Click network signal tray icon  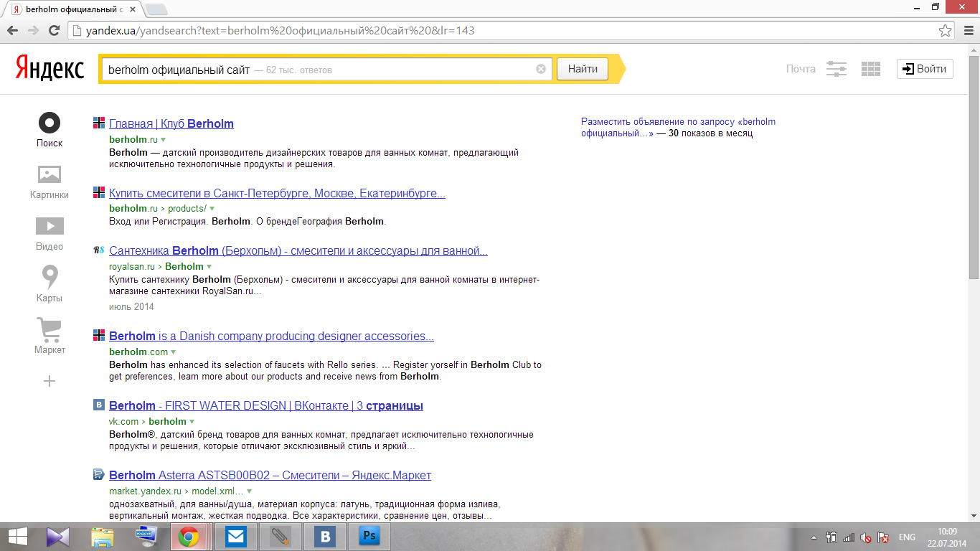tap(849, 537)
